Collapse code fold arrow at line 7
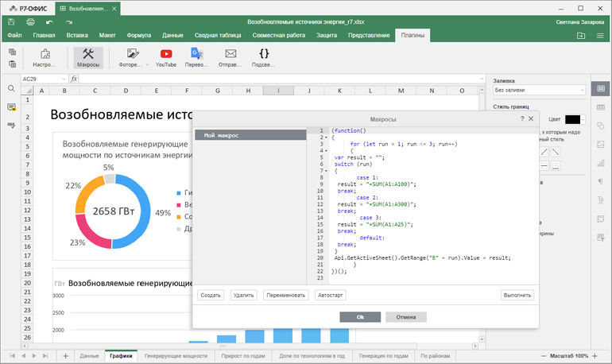This screenshot has height=364, width=612. [324, 170]
